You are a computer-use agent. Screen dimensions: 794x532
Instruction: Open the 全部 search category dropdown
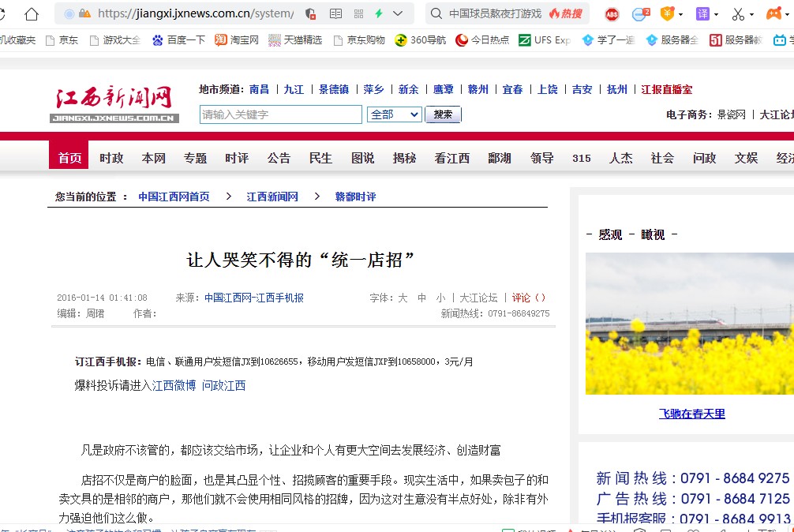[395, 114]
